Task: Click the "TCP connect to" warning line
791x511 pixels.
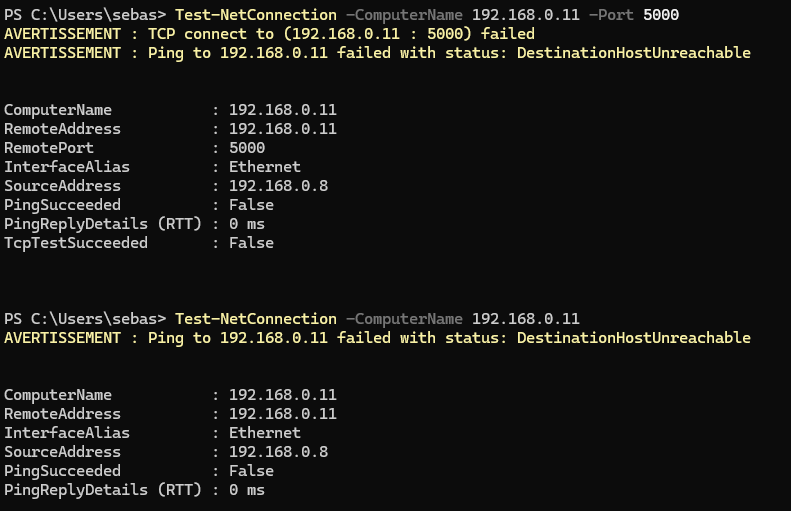Action: 270,34
